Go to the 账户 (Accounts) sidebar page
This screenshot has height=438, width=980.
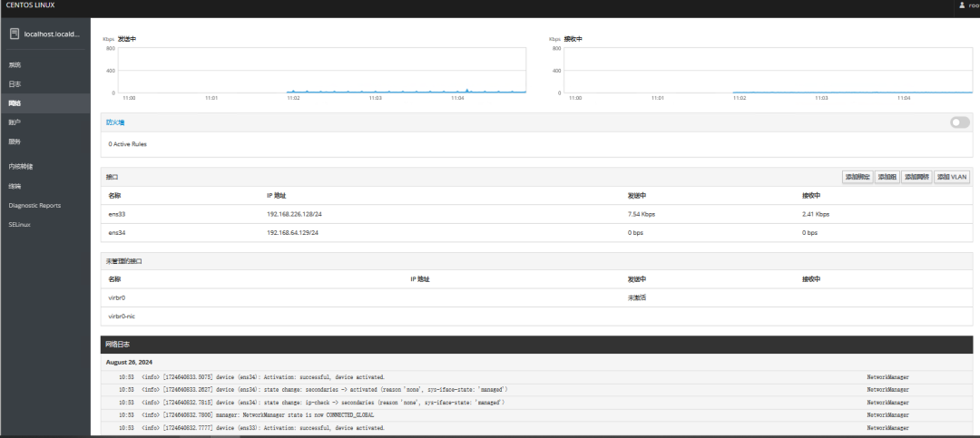[x=15, y=122]
